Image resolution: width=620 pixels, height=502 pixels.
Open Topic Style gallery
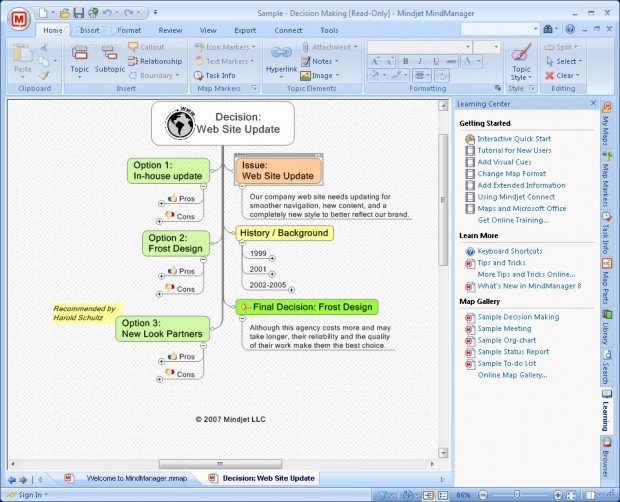pos(521,62)
